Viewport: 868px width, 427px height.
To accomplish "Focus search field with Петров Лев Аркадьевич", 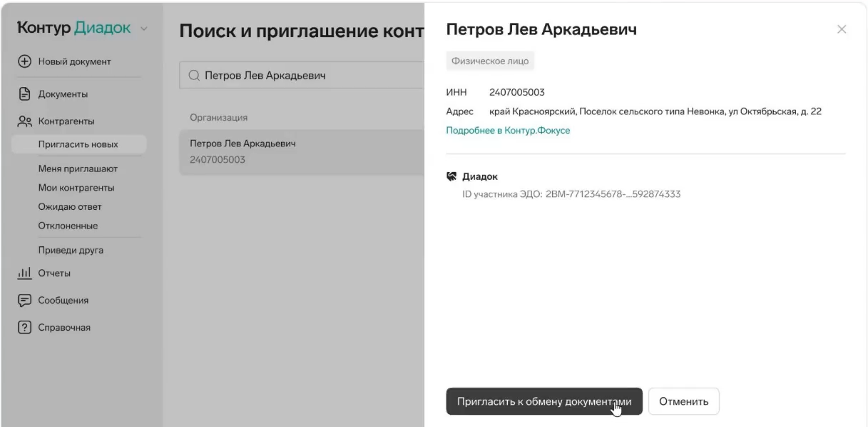I will [x=301, y=75].
